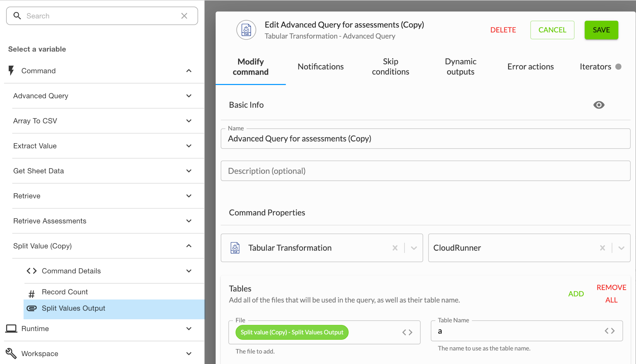
Task: Expand the Get Sheet Data group
Action: click(x=189, y=171)
